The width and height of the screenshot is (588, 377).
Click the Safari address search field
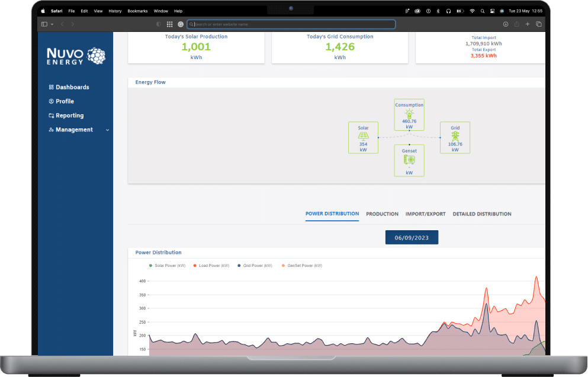coord(291,24)
